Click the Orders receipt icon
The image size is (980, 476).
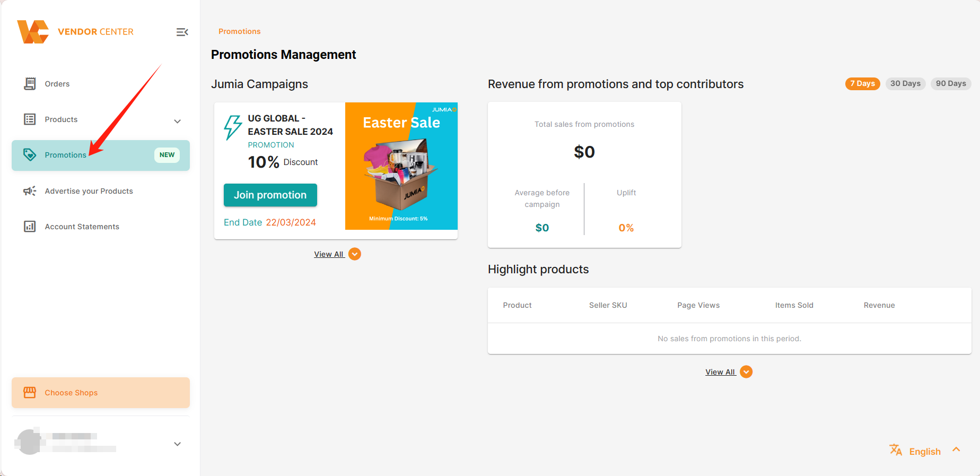(x=30, y=84)
